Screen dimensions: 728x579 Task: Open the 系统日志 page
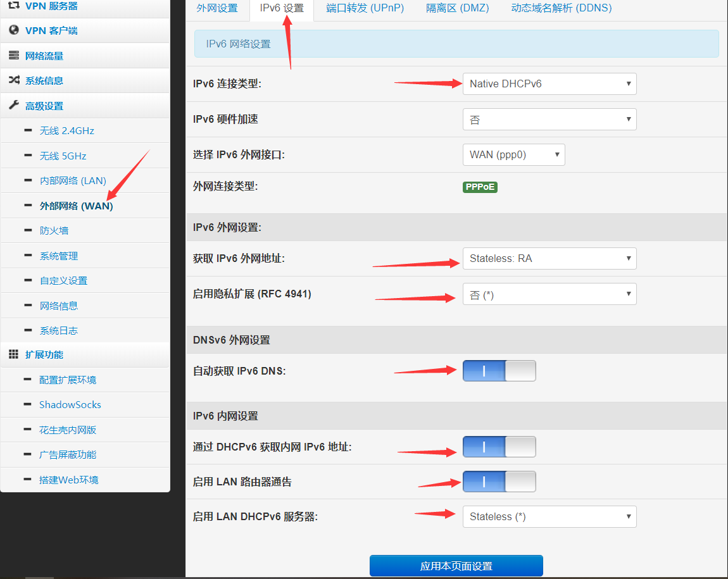[59, 330]
